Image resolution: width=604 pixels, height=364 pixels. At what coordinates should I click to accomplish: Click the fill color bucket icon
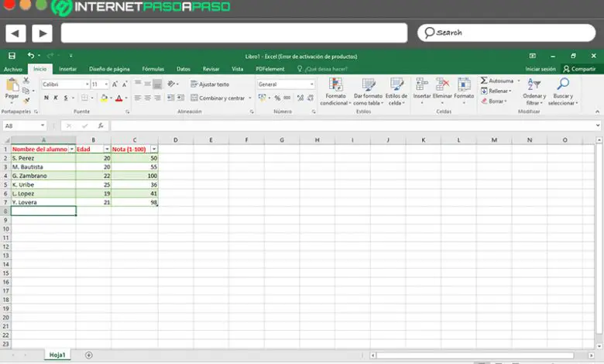[x=104, y=98]
